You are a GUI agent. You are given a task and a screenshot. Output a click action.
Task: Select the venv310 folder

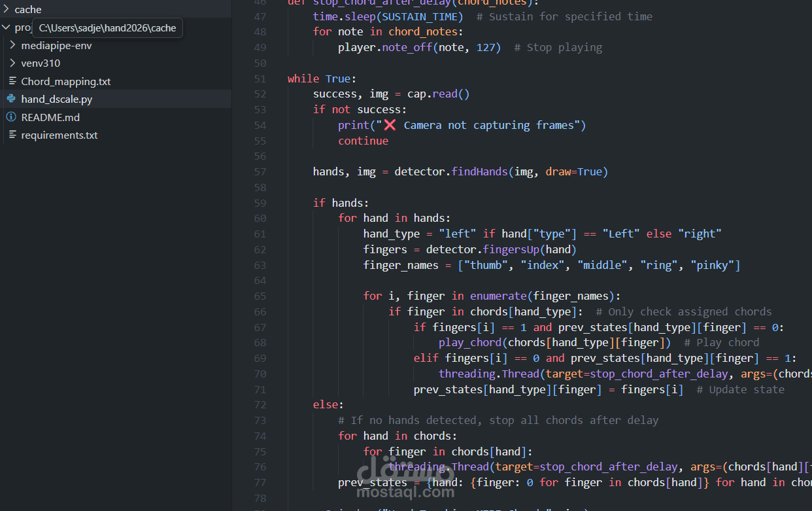[41, 63]
